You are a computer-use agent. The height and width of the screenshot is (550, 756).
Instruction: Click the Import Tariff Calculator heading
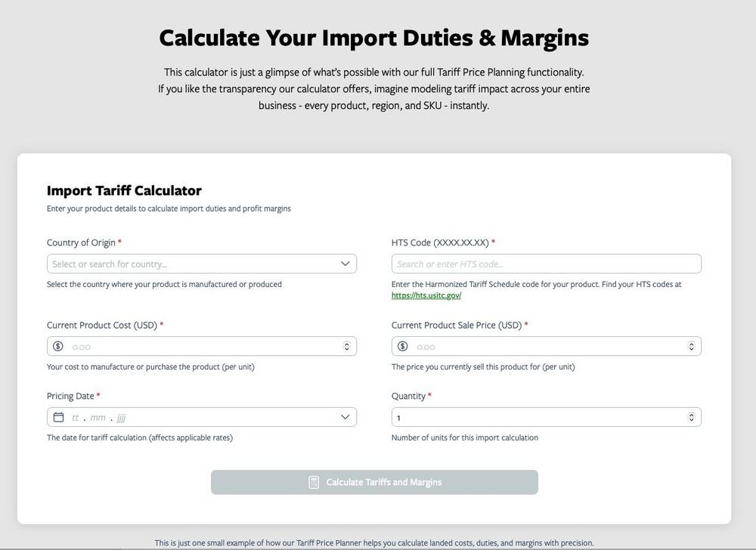point(124,190)
